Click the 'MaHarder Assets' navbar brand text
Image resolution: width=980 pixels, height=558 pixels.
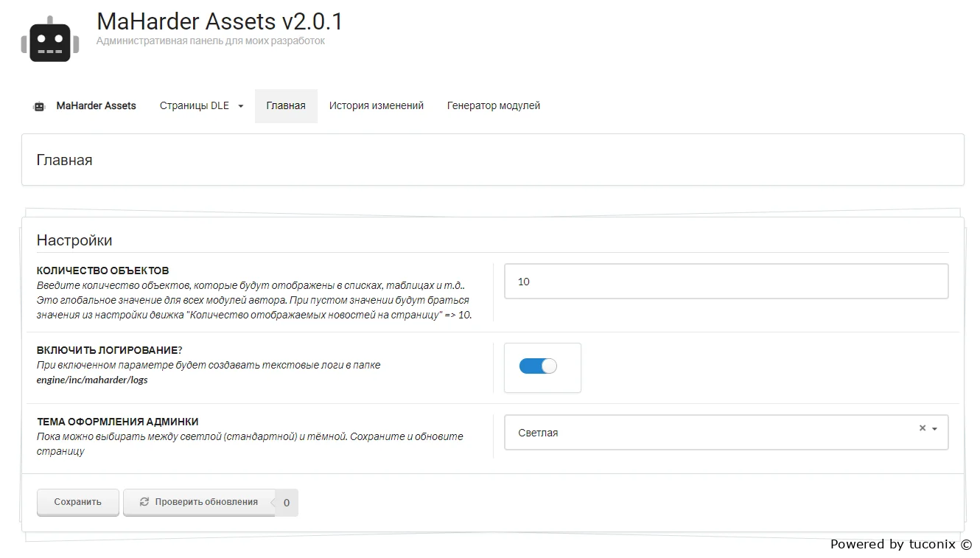click(96, 106)
